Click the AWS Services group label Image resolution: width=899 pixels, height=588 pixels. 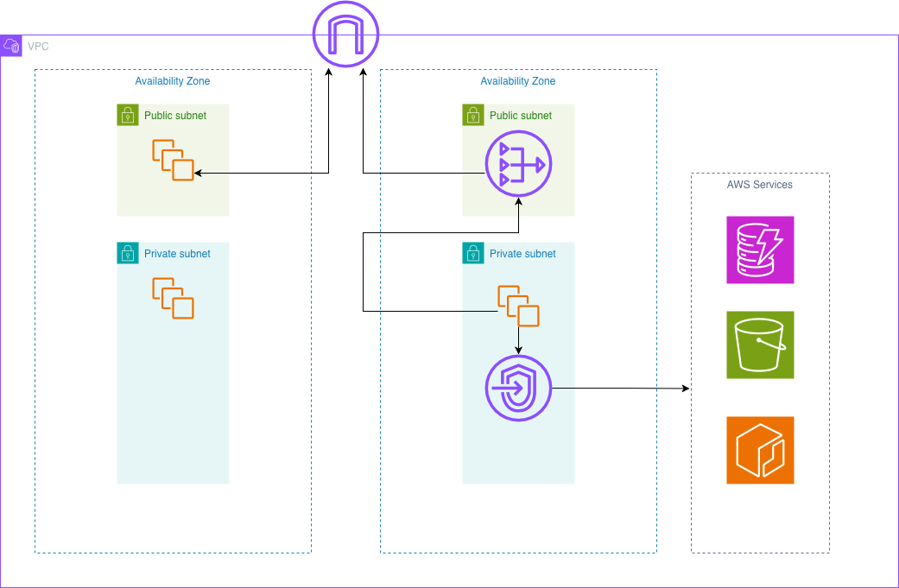click(760, 184)
